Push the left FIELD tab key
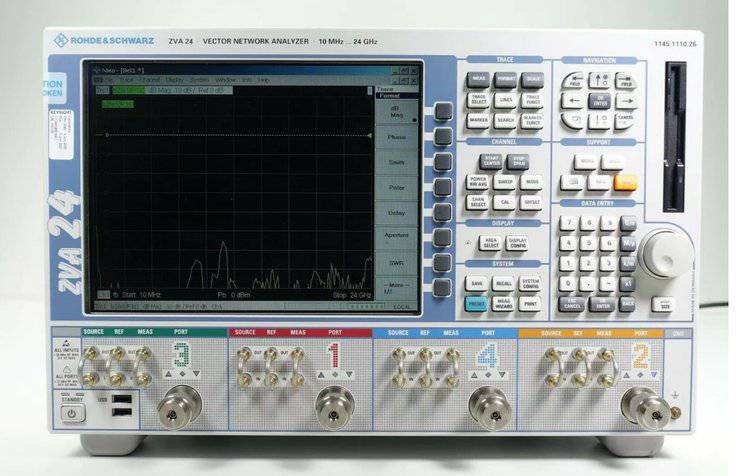The width and height of the screenshot is (750, 476). click(x=574, y=81)
